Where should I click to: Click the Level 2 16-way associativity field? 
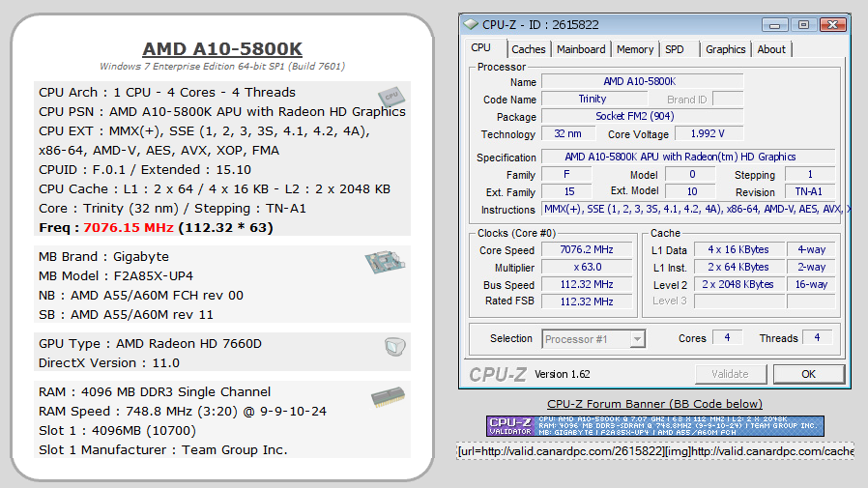(811, 284)
